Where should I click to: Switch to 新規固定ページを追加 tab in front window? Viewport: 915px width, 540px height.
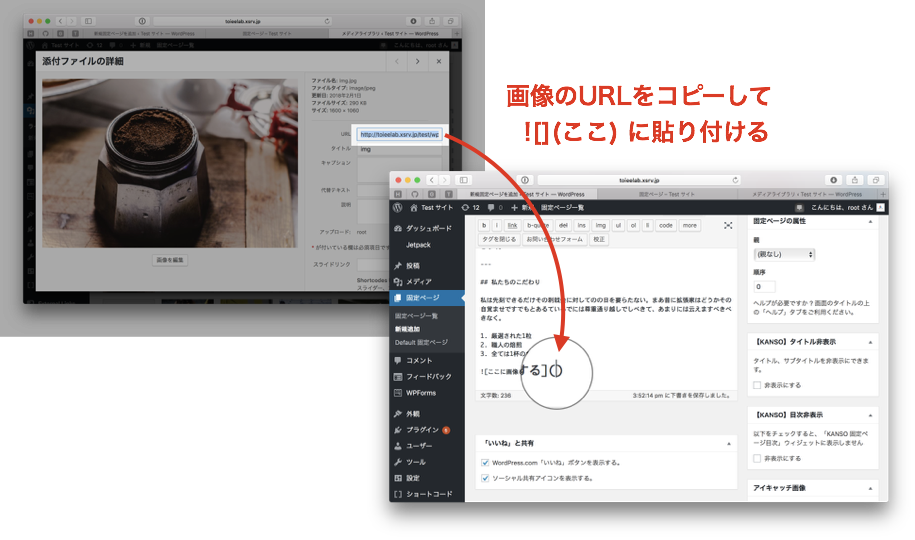pyautogui.click(x=527, y=194)
